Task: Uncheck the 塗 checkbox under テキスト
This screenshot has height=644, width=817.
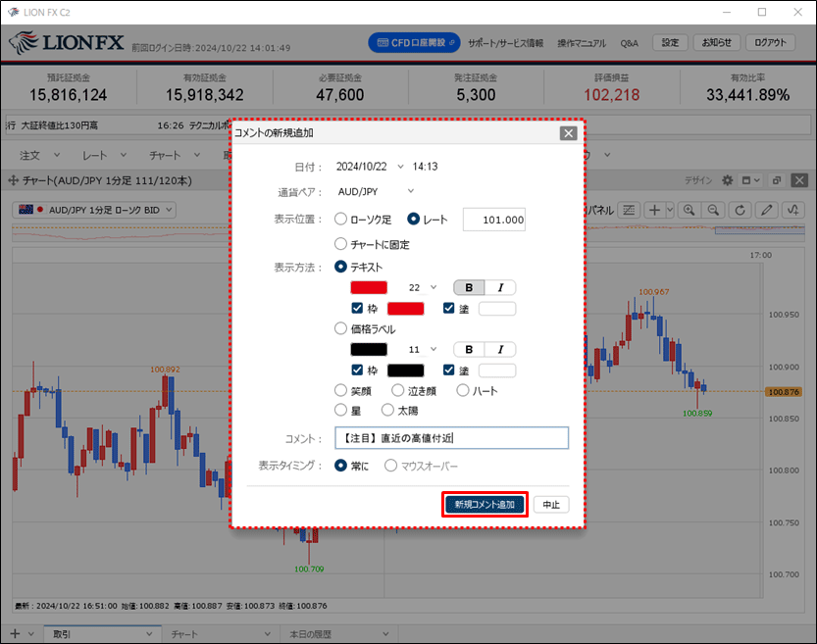Action: (x=448, y=308)
